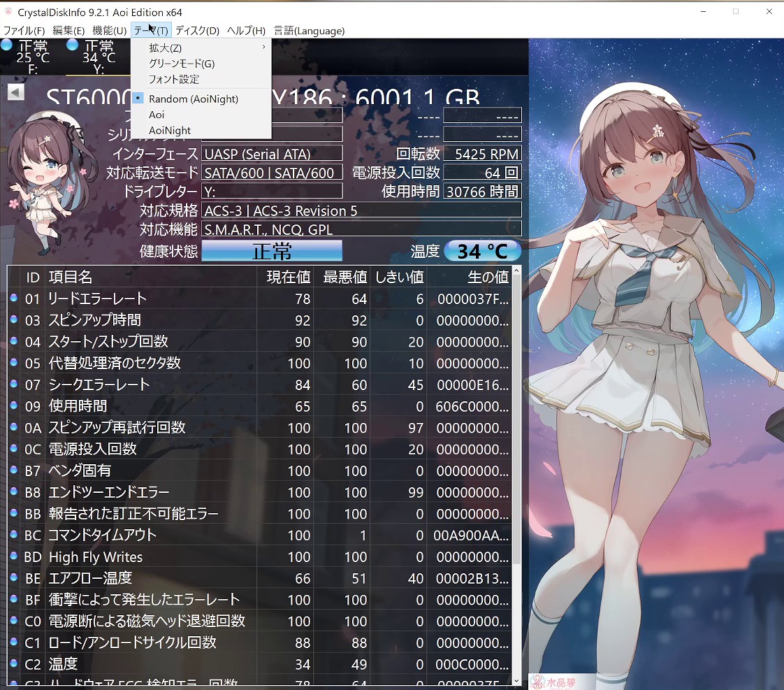Click status dot for BB 報告された訂正不可能エラー
Screen dimensions: 784x690
(x=14, y=513)
